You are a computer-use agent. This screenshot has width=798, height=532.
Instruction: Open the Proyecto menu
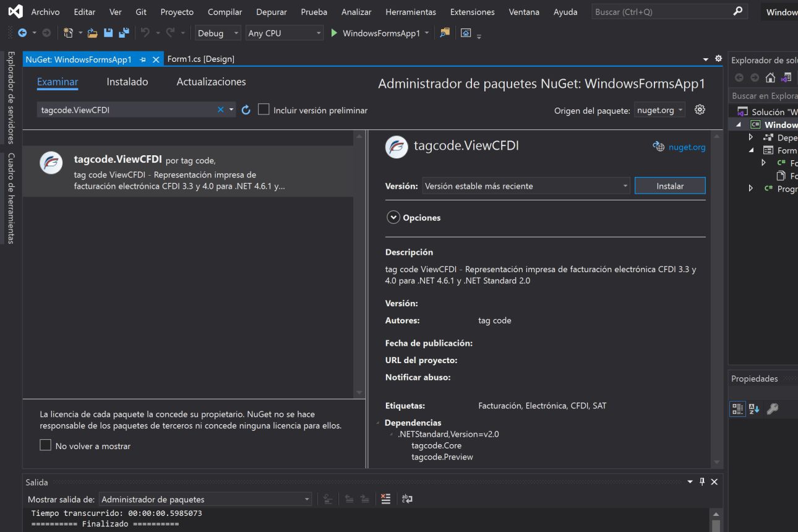point(177,12)
